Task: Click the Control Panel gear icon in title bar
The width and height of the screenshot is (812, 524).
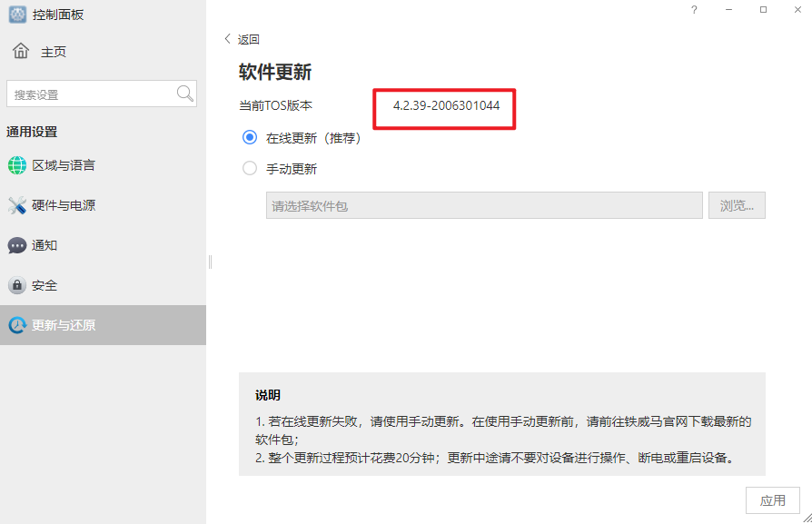Action: click(x=17, y=15)
